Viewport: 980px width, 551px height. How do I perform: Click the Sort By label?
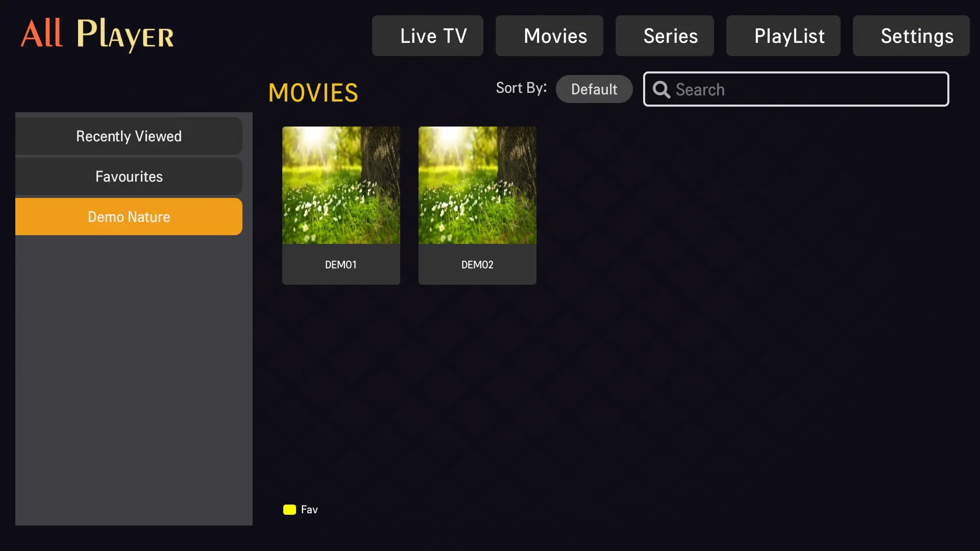[521, 88]
